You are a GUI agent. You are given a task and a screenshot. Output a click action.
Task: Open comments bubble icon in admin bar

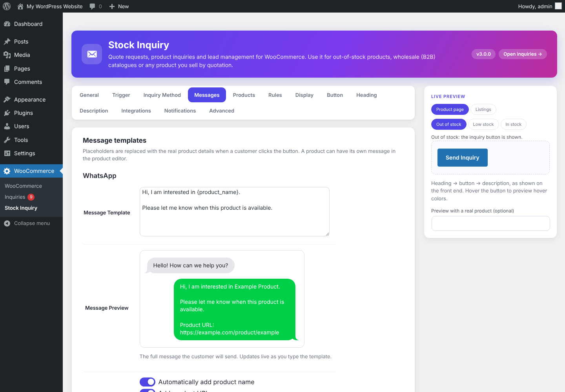[92, 6]
